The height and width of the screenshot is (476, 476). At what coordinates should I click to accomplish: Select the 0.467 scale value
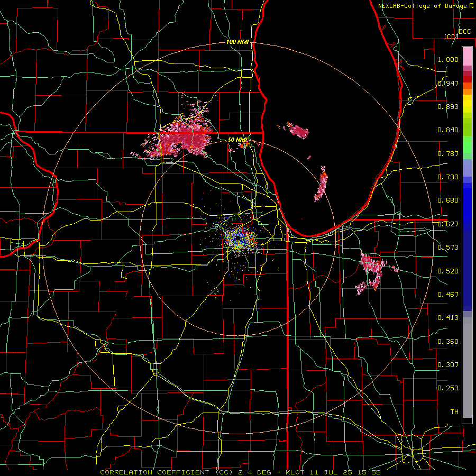click(x=448, y=295)
